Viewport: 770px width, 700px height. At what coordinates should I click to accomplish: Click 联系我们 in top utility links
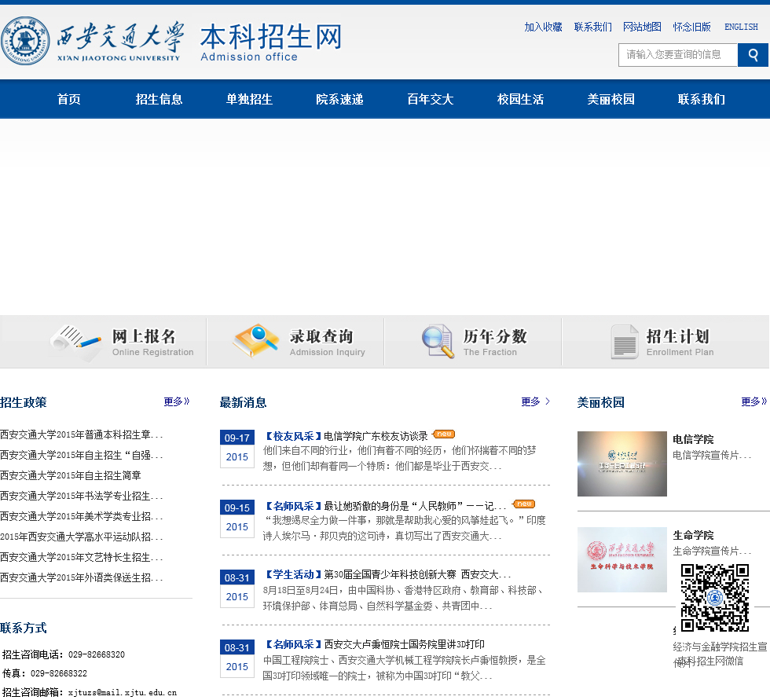coord(592,27)
